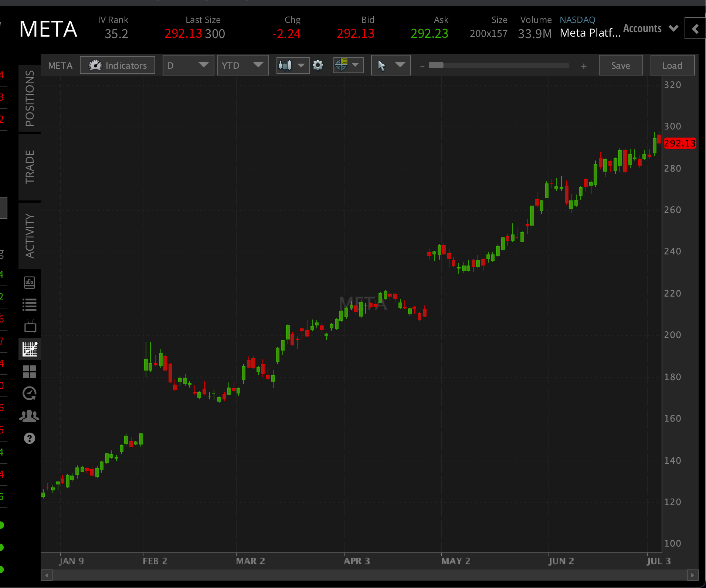Open the YTD range dropdown
Image resolution: width=706 pixels, height=588 pixels.
tap(242, 65)
